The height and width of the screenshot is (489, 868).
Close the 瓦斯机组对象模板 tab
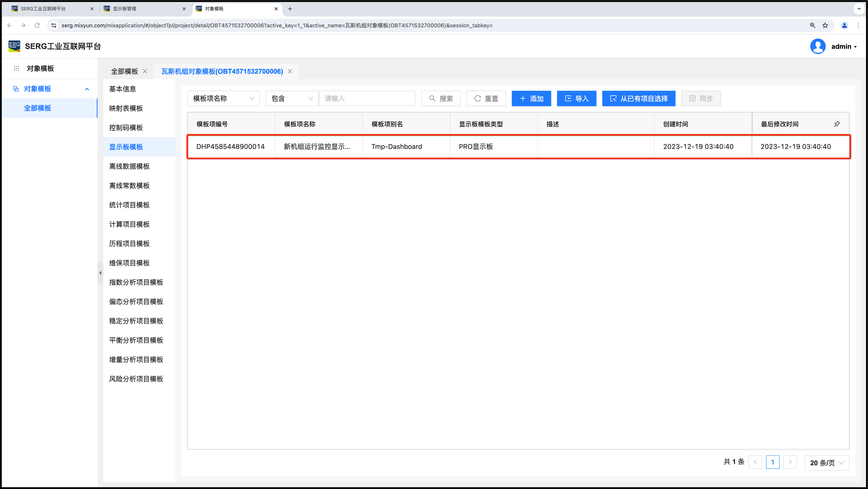click(290, 71)
